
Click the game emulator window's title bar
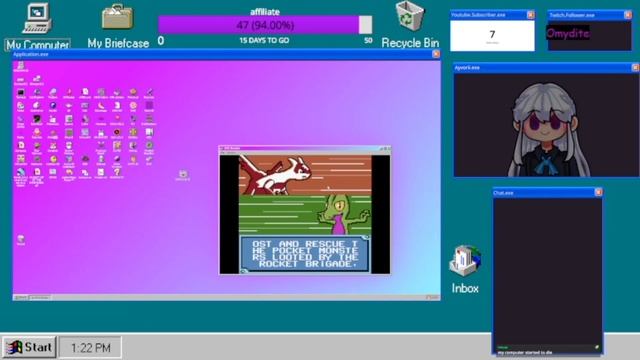click(x=304, y=148)
